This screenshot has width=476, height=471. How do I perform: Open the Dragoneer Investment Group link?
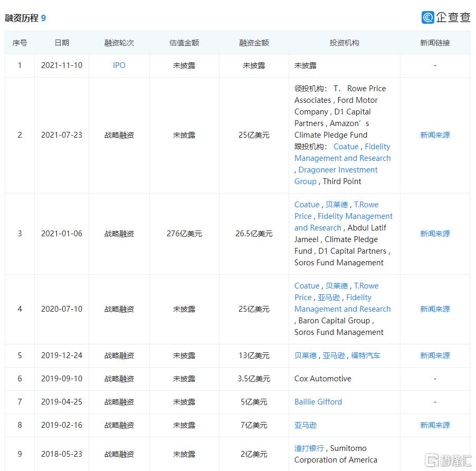[x=336, y=176]
